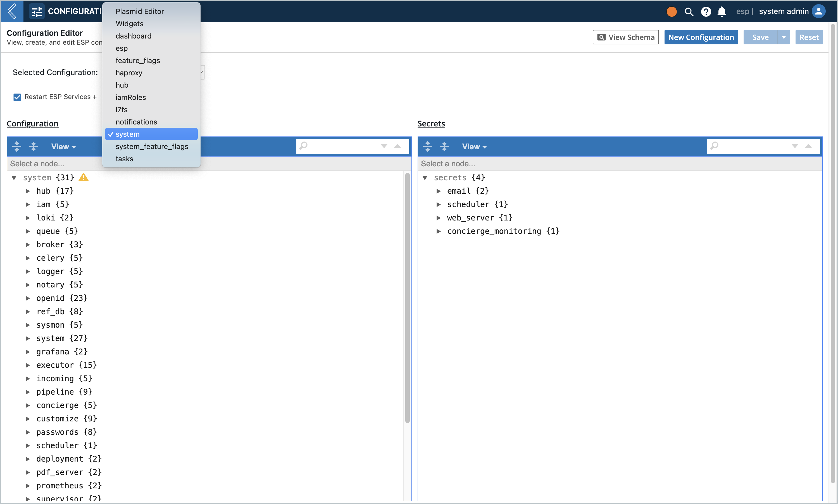Expand all fields in Secrets tree
838x504 pixels.
pyautogui.click(x=428, y=147)
